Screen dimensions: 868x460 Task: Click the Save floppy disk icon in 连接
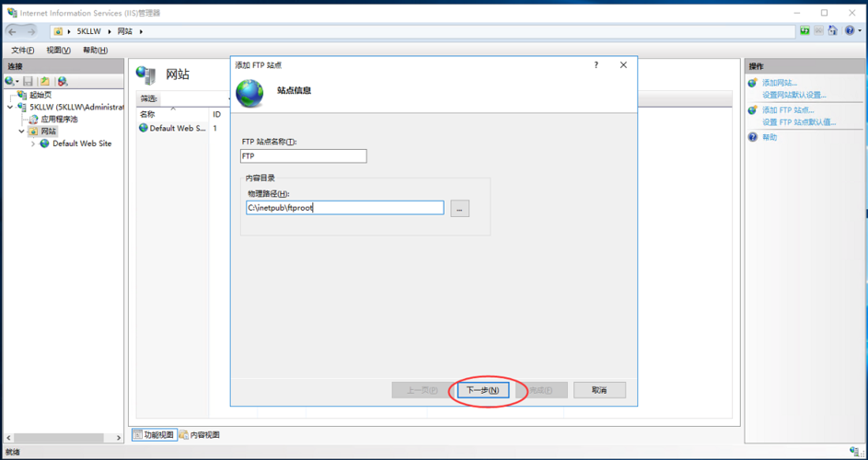[x=28, y=81]
